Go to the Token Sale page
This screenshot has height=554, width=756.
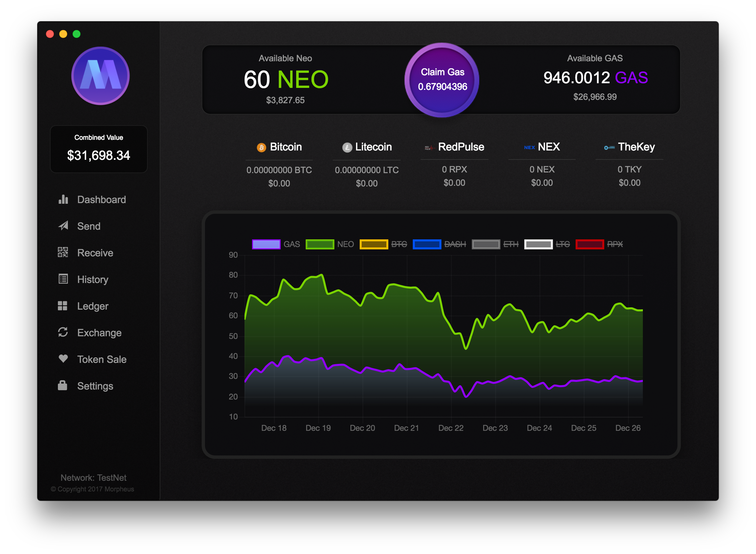101,359
